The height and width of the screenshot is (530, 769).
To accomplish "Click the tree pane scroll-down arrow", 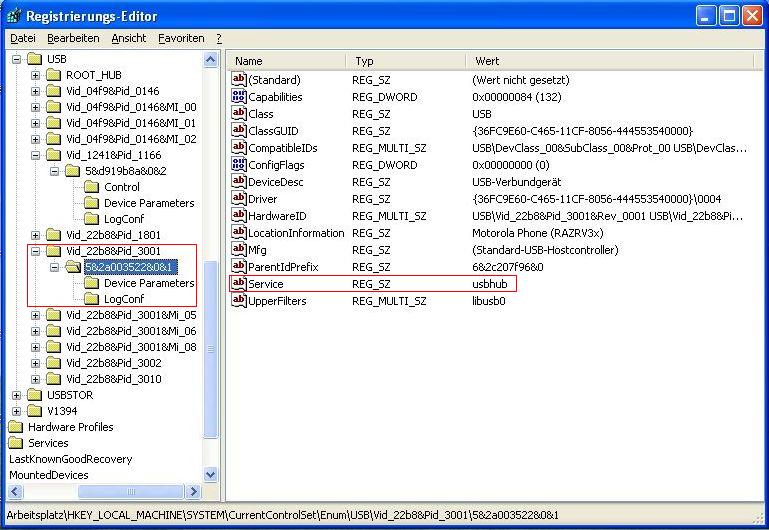I will (x=210, y=474).
